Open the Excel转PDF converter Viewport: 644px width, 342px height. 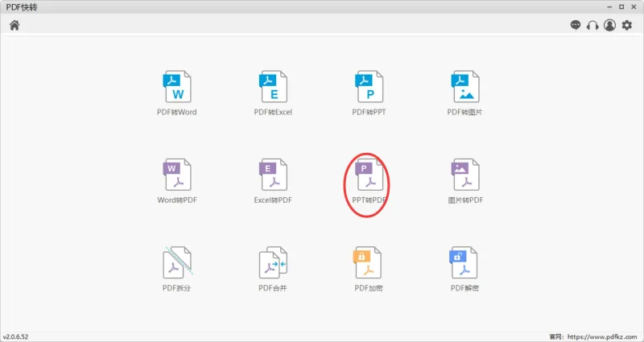pos(273,175)
